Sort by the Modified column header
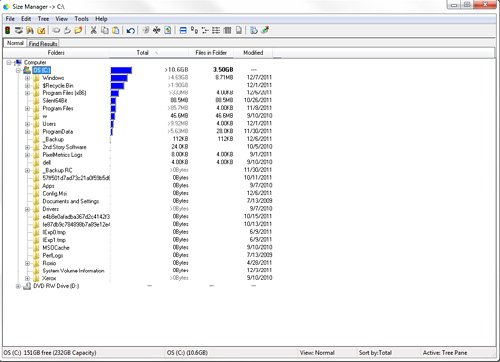The height and width of the screenshot is (362, 500). click(253, 53)
